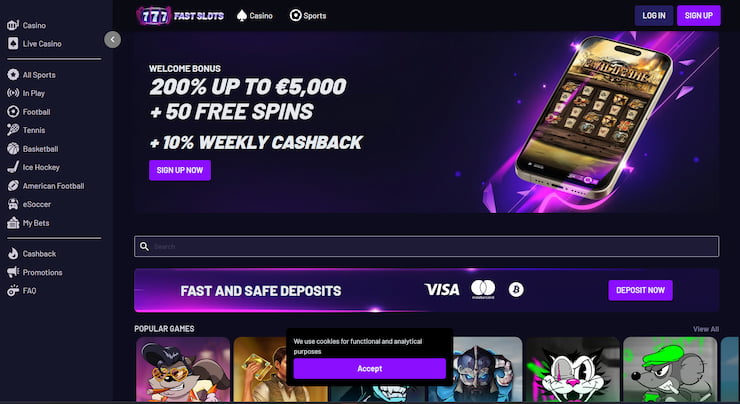Switch to the Casino top navigation tab

[255, 16]
